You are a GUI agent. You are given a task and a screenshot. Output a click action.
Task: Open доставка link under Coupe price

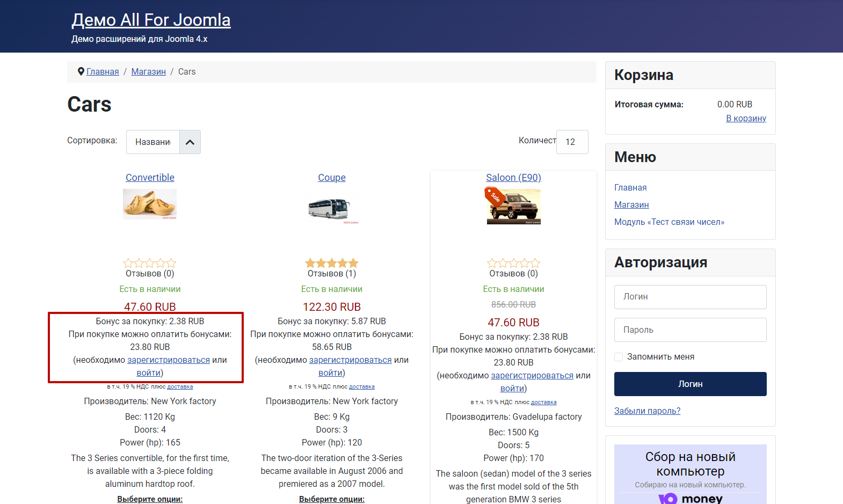pyautogui.click(x=362, y=386)
